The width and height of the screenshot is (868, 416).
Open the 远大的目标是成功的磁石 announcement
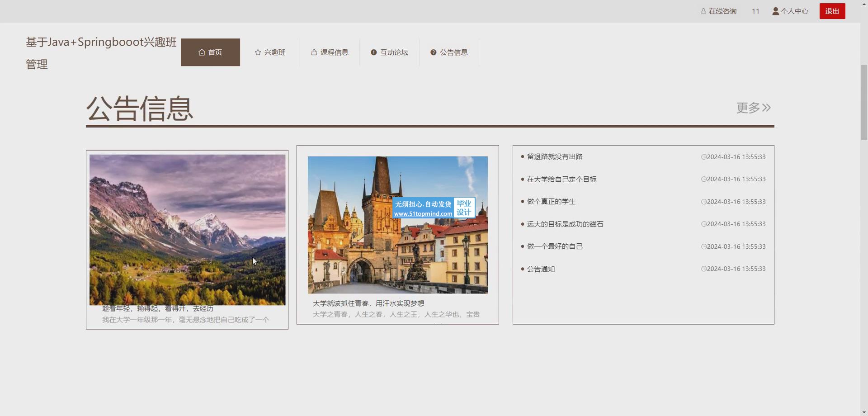[x=565, y=224]
